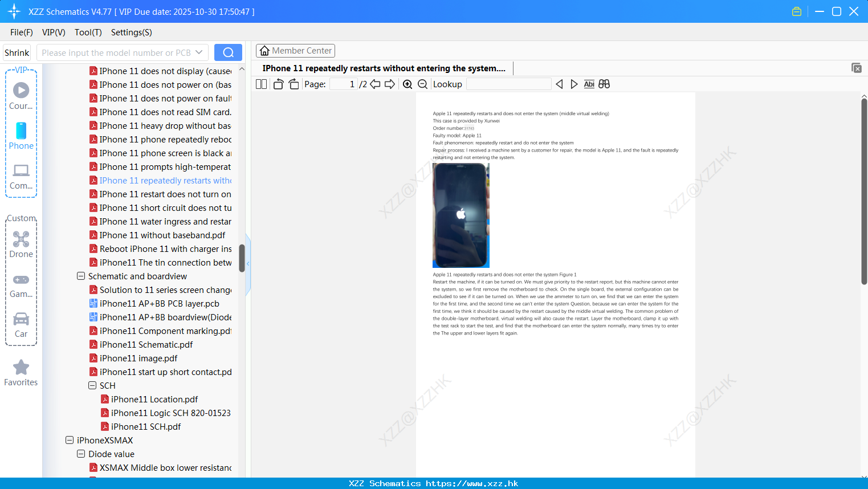Open 'iPhone11 SCH.pdf'
The width and height of the screenshot is (868, 489).
coord(141,426)
